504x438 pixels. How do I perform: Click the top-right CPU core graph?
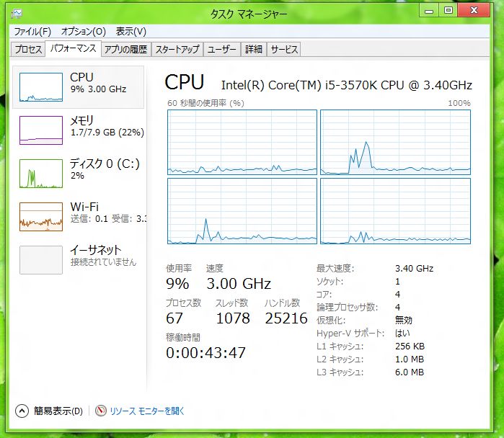[395, 142]
